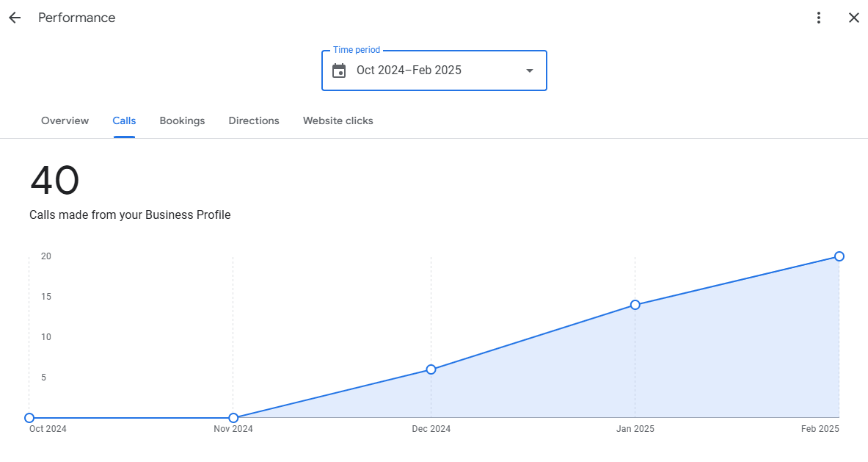Open the Bookings tab

(x=182, y=120)
